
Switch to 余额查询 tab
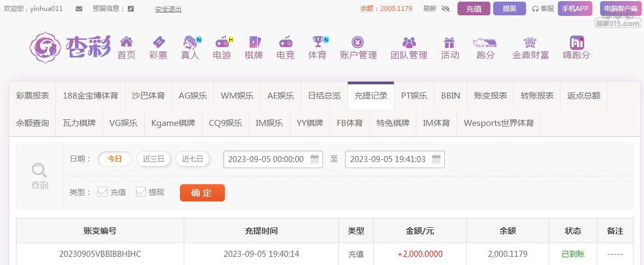[x=32, y=123]
